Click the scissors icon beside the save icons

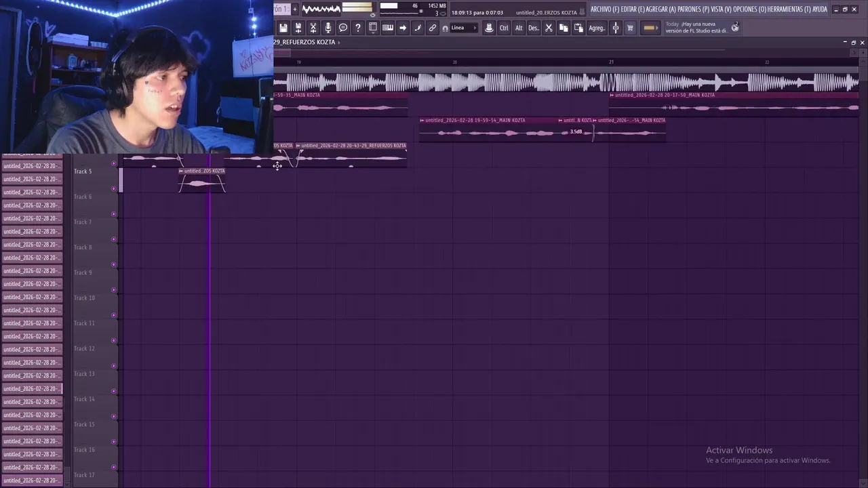313,28
